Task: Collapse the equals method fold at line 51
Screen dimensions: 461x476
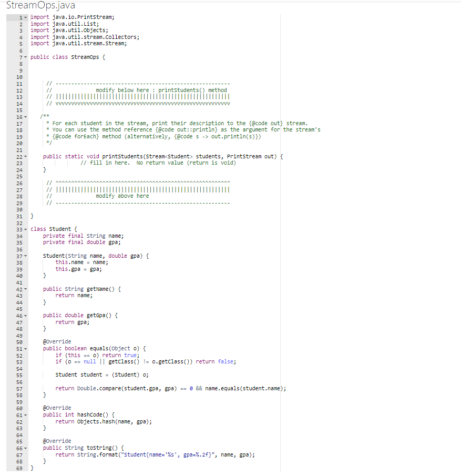Action: (x=25, y=349)
